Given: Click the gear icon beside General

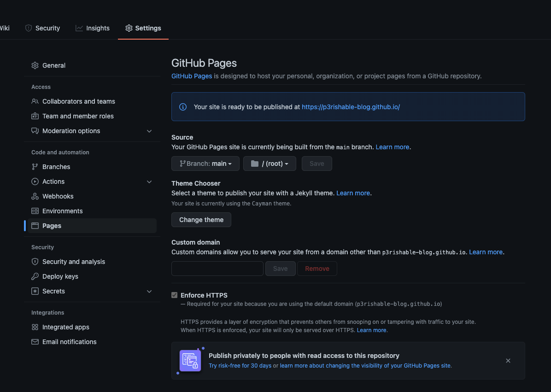Looking at the screenshot, I should point(35,65).
